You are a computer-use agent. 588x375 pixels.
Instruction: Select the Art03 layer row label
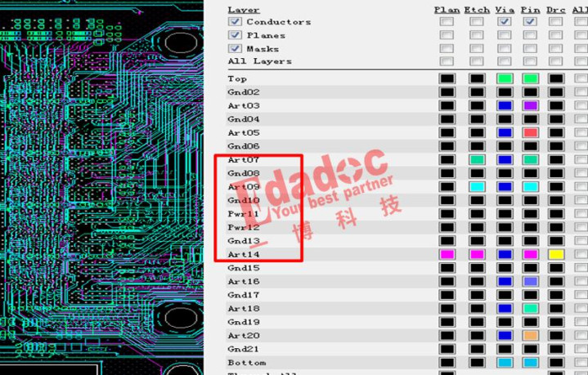click(x=244, y=105)
